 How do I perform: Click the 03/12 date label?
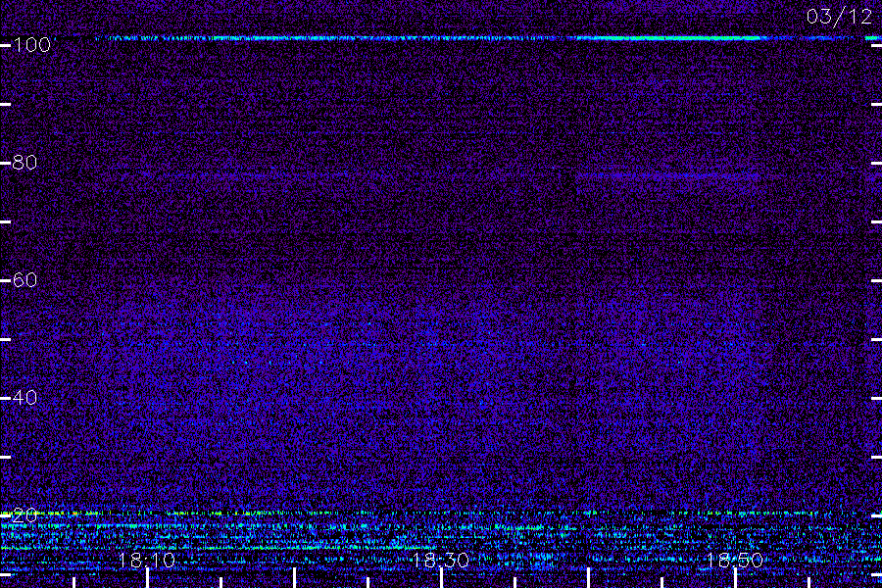[x=839, y=17]
